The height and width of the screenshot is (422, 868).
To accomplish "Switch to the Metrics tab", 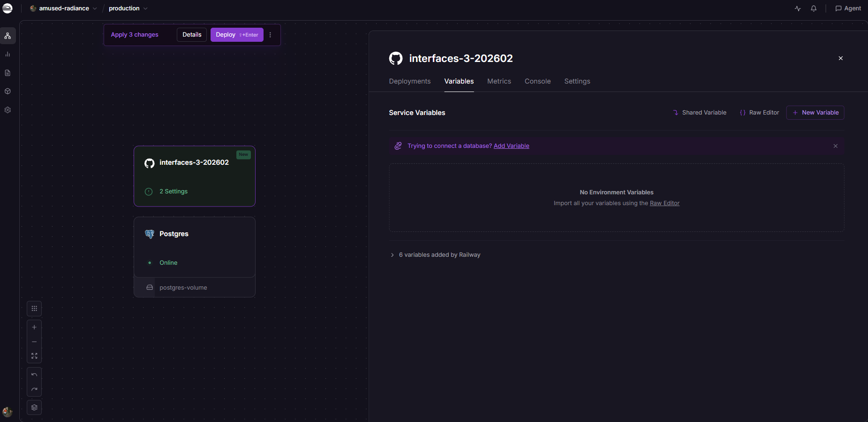I will tap(499, 81).
